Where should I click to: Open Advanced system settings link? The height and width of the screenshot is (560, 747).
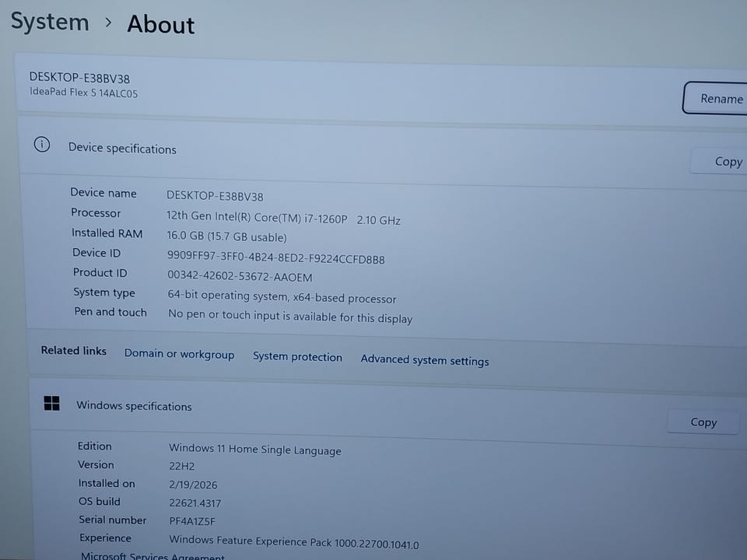coord(425,360)
